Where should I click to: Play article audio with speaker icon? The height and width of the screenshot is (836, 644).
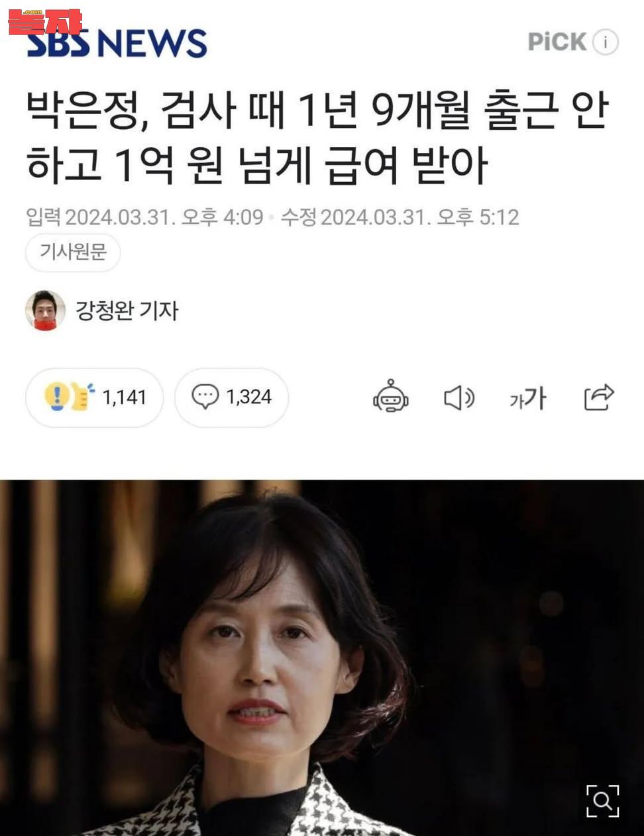click(x=458, y=397)
